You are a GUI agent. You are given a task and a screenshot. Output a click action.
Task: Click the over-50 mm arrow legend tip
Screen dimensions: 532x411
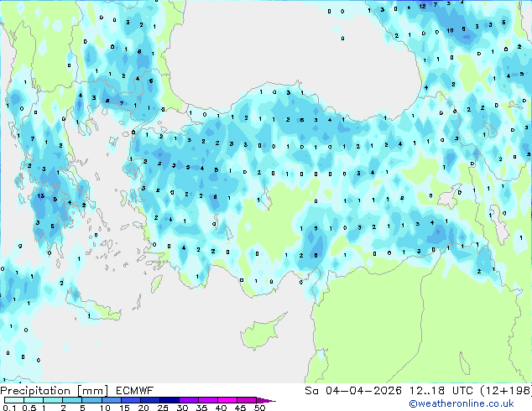(266, 401)
